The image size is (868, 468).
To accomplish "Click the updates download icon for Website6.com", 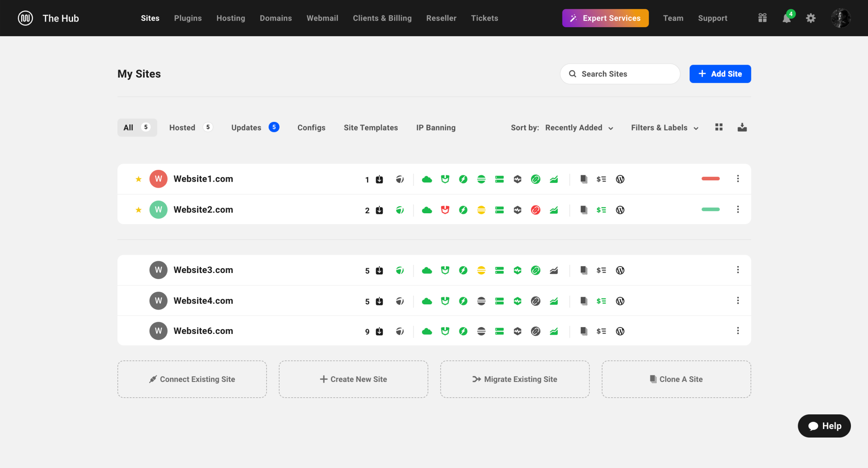I will [379, 331].
